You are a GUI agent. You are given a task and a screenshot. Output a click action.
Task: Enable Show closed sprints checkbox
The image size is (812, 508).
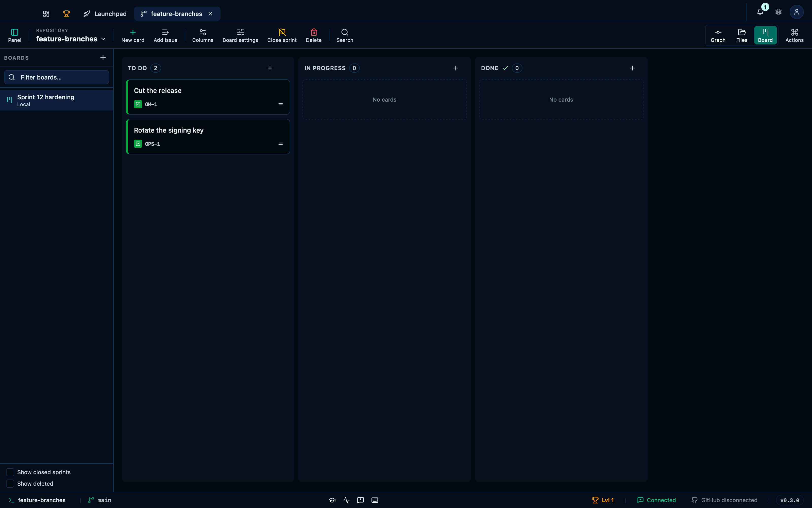10,472
